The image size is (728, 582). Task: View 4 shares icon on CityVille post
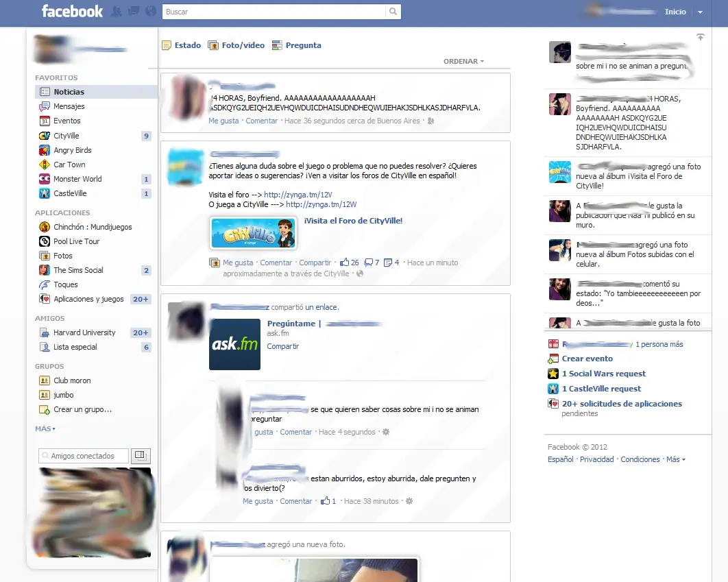click(391, 263)
